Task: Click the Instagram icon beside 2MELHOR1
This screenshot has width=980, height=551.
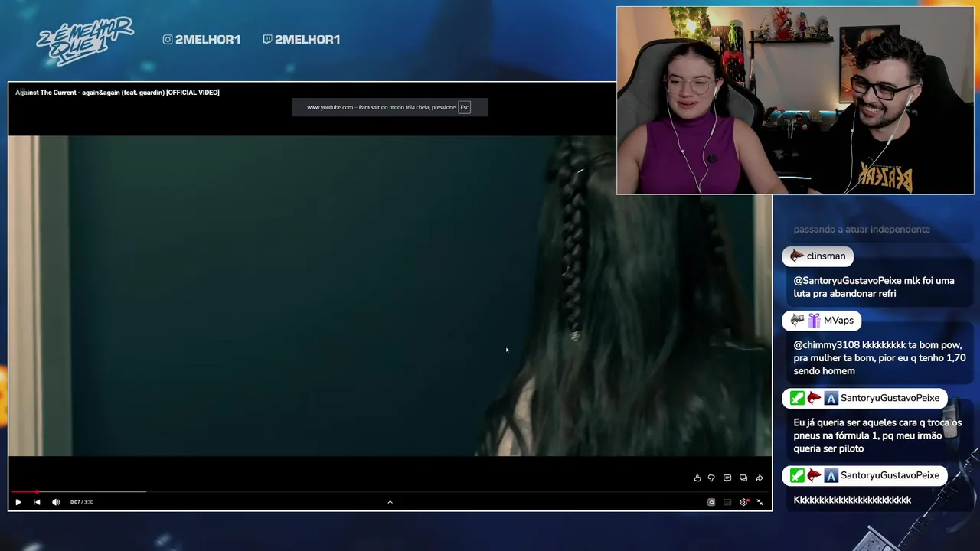Action: (168, 40)
